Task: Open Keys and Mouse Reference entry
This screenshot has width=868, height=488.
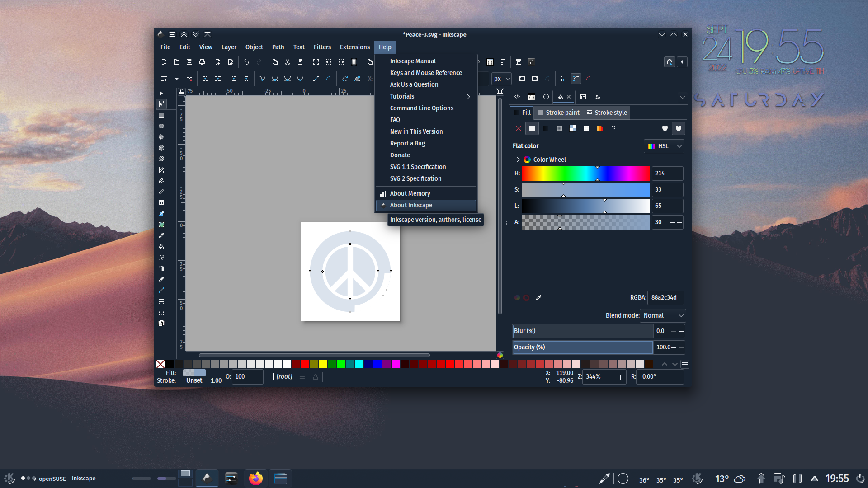Action: [426, 73]
